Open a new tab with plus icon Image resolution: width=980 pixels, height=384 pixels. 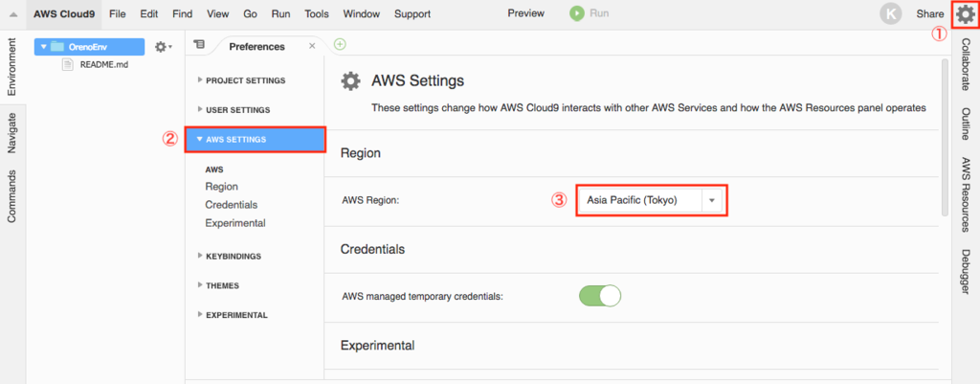point(340,45)
